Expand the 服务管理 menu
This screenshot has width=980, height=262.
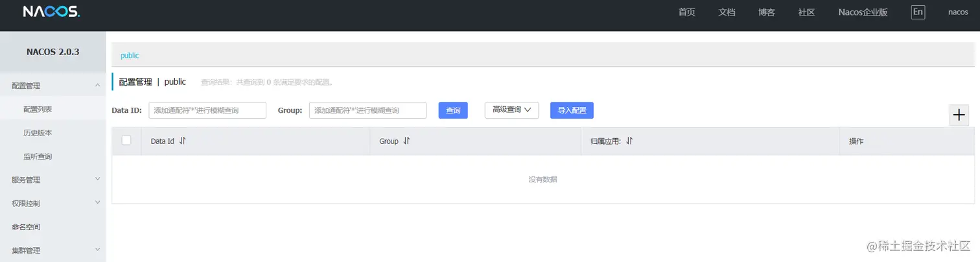pos(52,180)
